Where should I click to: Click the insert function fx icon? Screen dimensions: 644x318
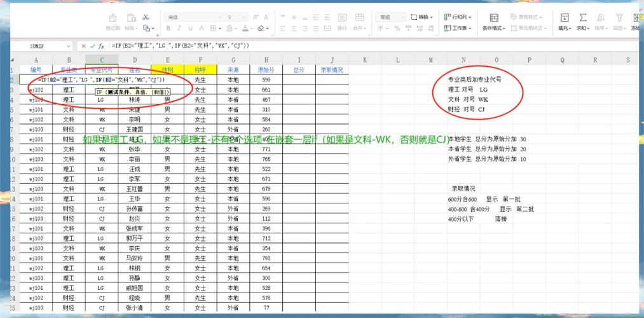[102, 46]
